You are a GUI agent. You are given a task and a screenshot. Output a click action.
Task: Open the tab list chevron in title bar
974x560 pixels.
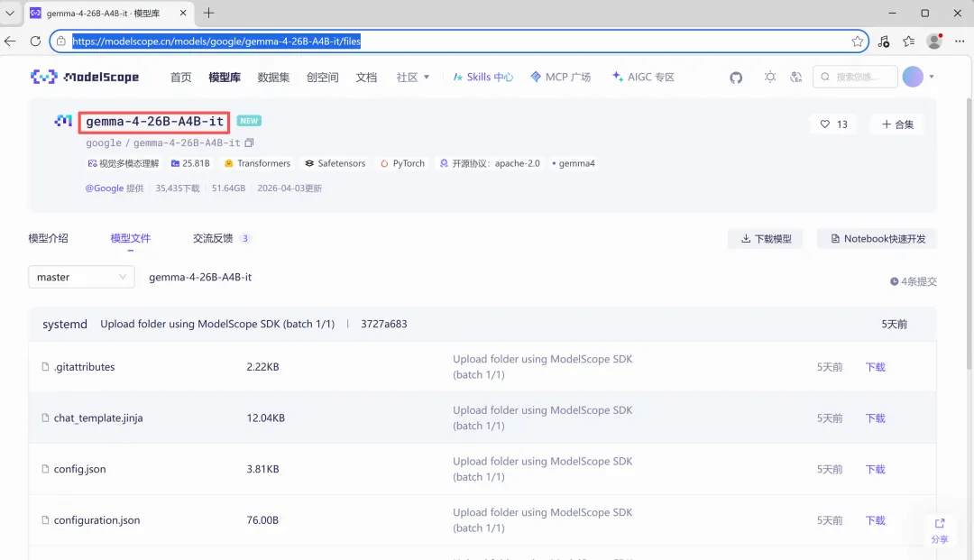click(x=10, y=13)
